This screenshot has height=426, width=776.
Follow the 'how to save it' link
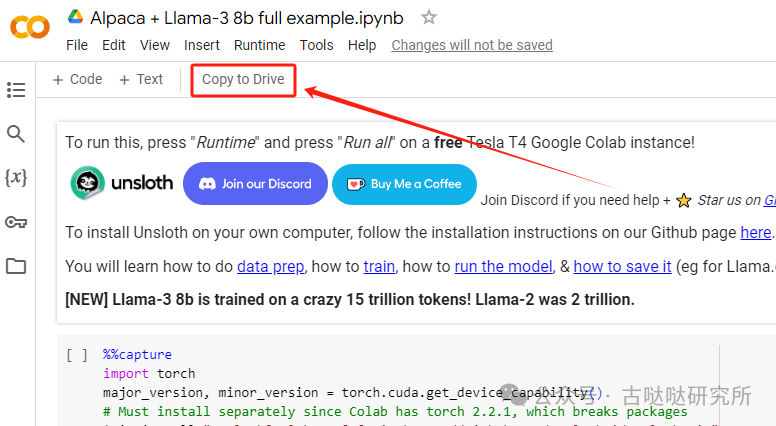622,267
